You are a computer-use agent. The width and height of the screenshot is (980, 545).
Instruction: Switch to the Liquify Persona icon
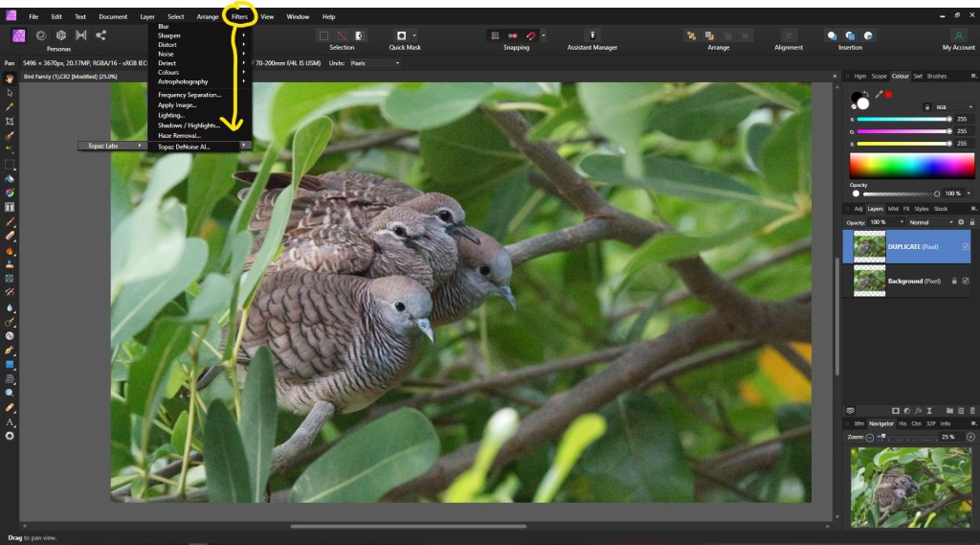tap(40, 35)
